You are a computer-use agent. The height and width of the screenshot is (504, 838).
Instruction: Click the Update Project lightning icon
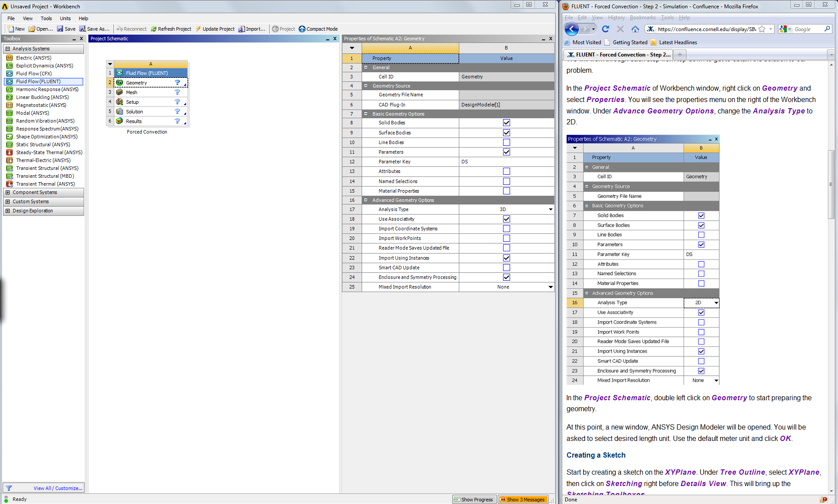click(x=198, y=29)
